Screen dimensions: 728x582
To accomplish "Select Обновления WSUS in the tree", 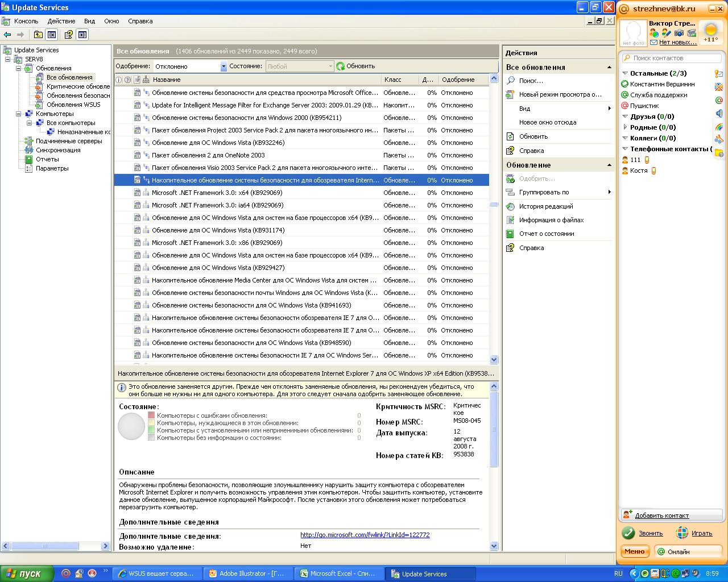I will pos(73,105).
